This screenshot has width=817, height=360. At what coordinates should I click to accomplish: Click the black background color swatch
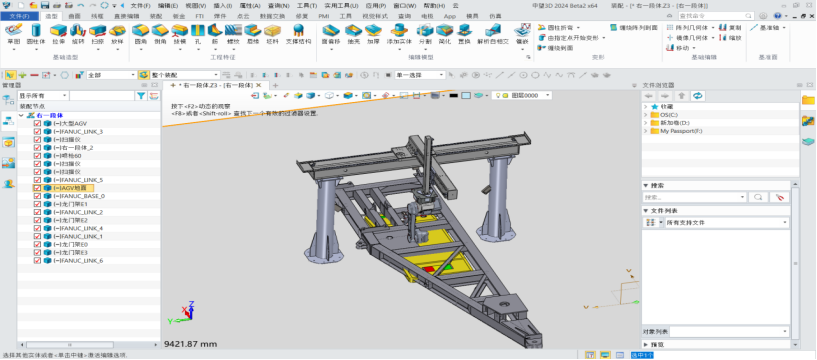click(453, 95)
